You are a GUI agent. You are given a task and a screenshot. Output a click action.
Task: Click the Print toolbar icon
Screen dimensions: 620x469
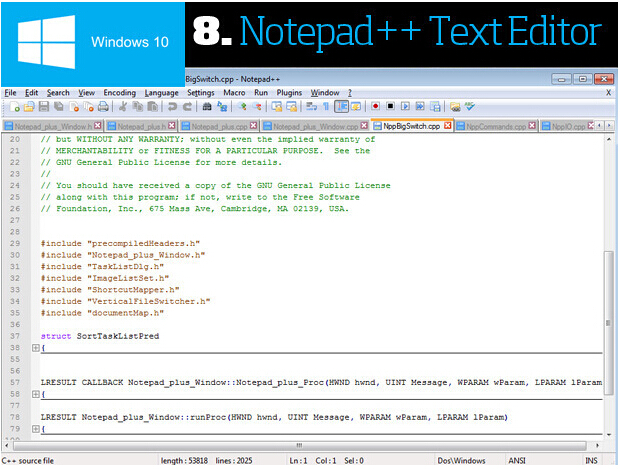(x=103, y=106)
